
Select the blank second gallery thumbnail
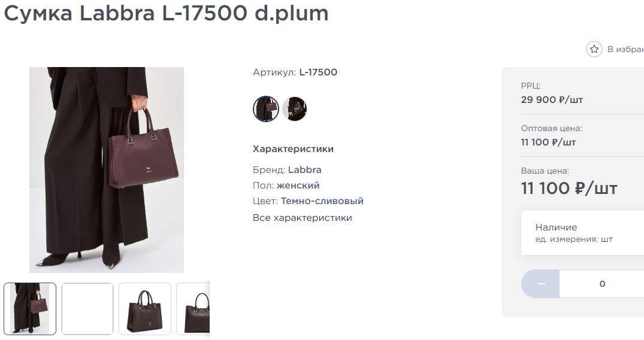click(x=87, y=309)
